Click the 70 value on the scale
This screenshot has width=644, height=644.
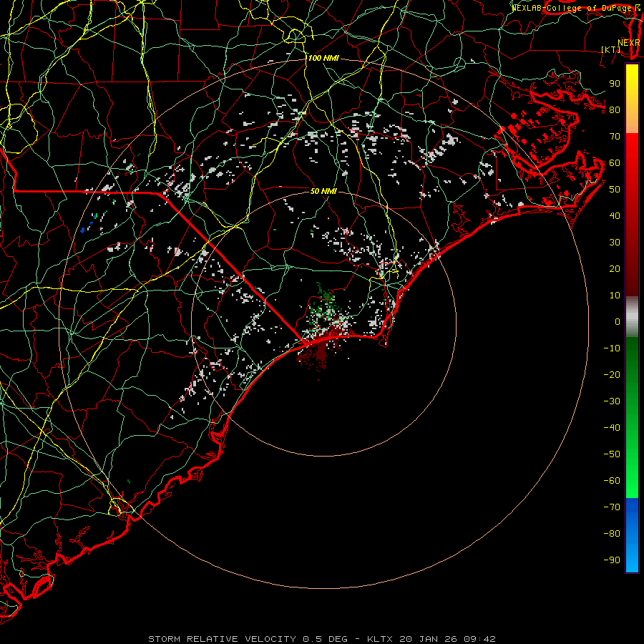pyautogui.click(x=615, y=137)
